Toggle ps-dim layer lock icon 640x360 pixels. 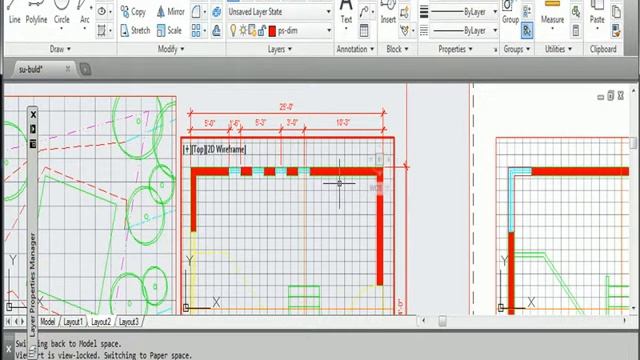[262, 30]
